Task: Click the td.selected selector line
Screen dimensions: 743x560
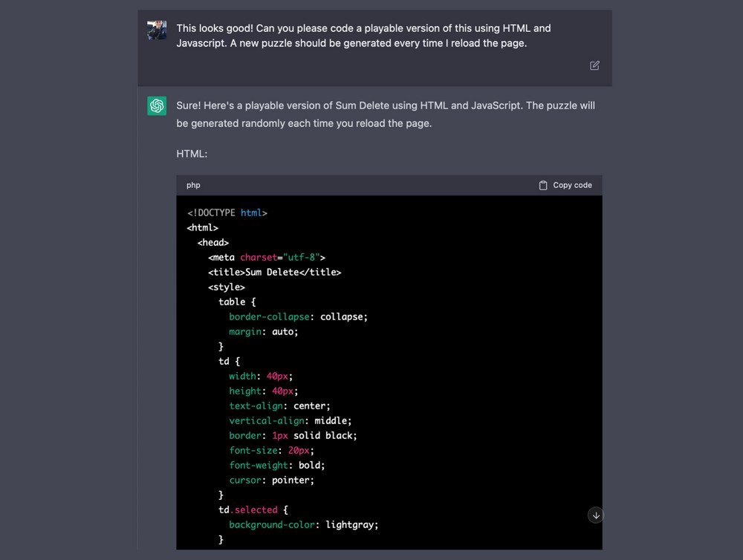Action: (x=253, y=510)
